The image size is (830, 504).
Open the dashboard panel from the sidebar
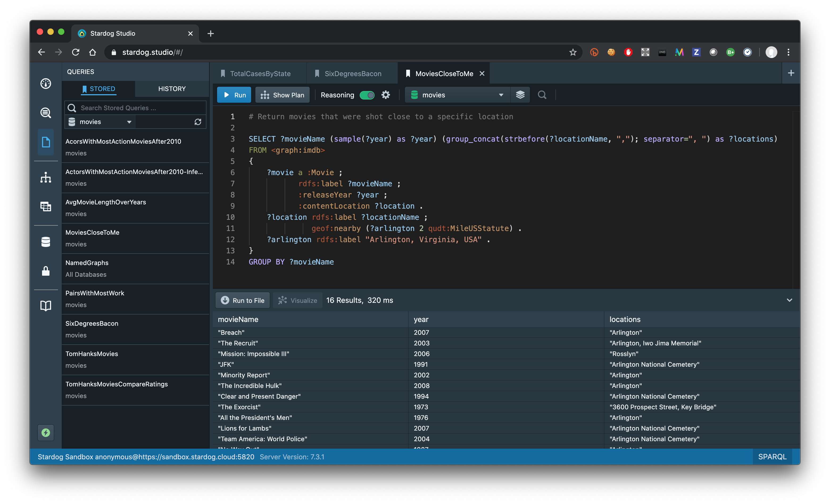(46, 84)
